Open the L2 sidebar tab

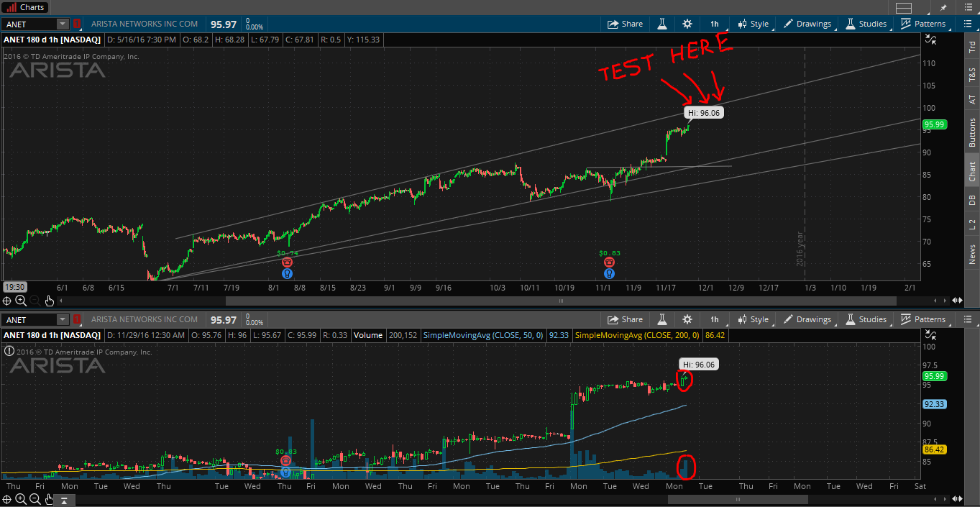coord(971,224)
